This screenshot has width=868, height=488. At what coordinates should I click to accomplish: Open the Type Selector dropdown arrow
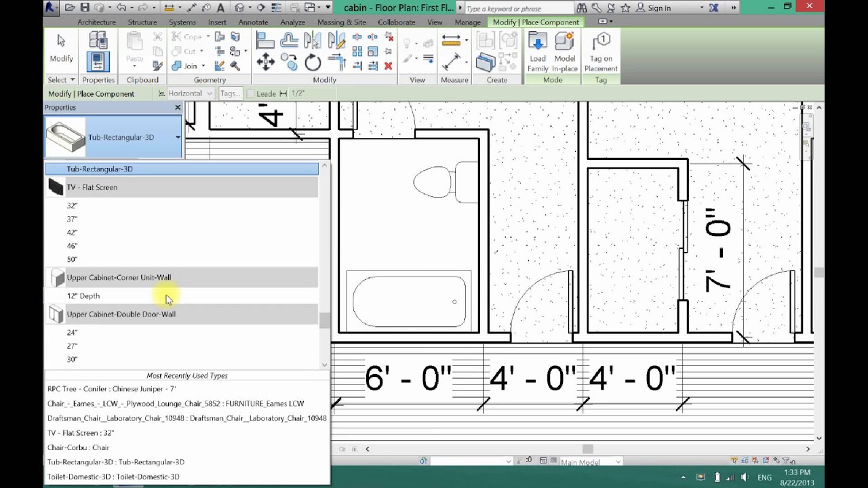click(x=178, y=137)
